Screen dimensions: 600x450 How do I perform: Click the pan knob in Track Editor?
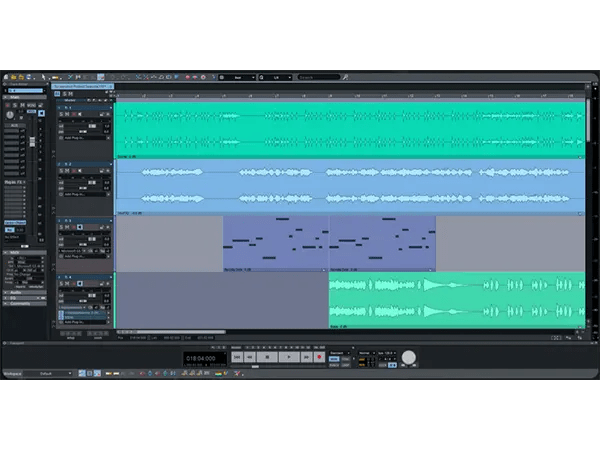click(10, 114)
